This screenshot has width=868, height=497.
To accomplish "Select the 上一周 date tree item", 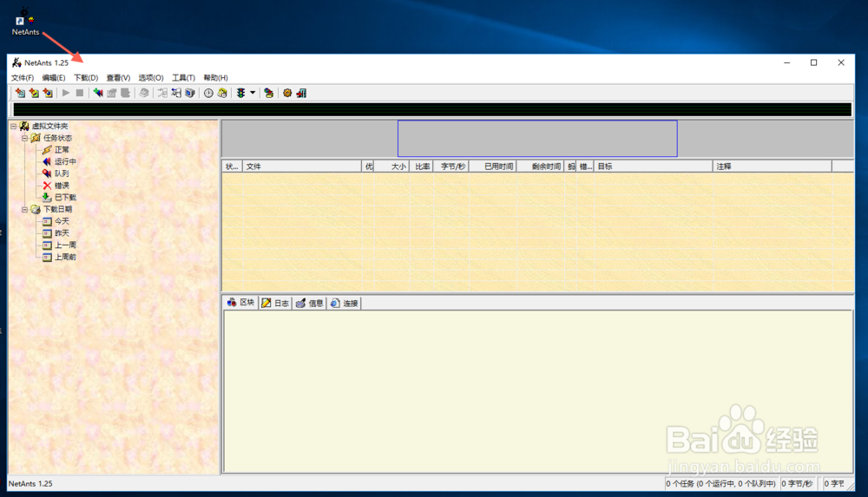I will tap(65, 245).
